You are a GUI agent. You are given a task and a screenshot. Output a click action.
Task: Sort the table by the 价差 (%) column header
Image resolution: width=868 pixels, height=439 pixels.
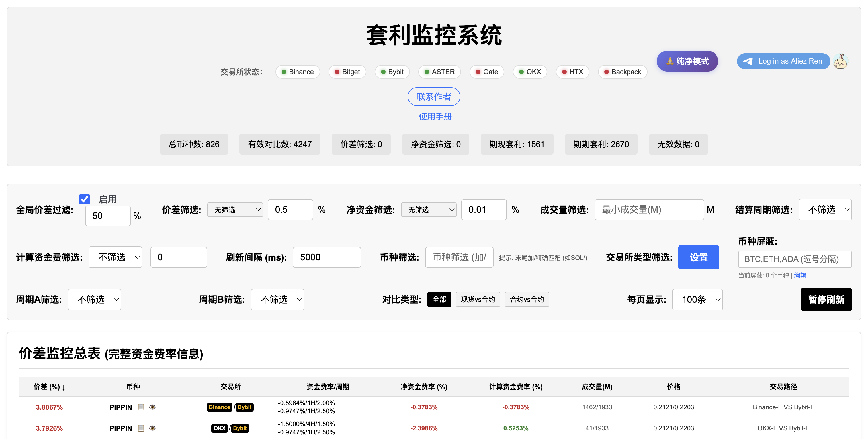(49, 387)
